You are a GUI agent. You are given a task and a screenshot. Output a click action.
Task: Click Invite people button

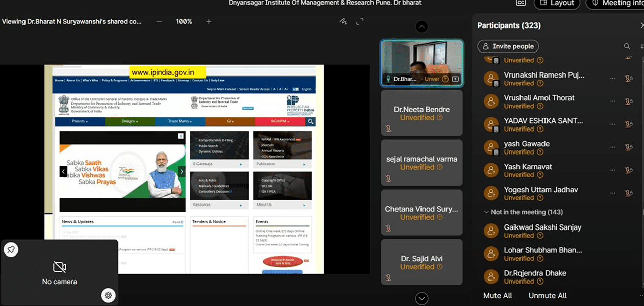tap(508, 46)
